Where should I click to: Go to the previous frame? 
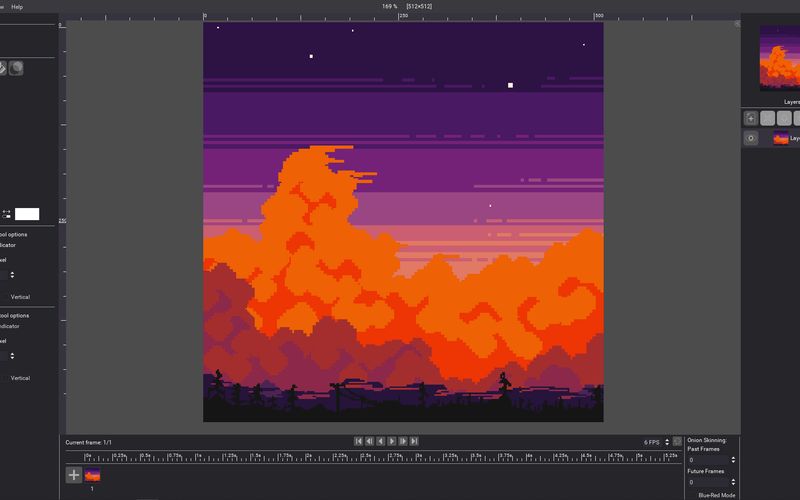pos(369,441)
